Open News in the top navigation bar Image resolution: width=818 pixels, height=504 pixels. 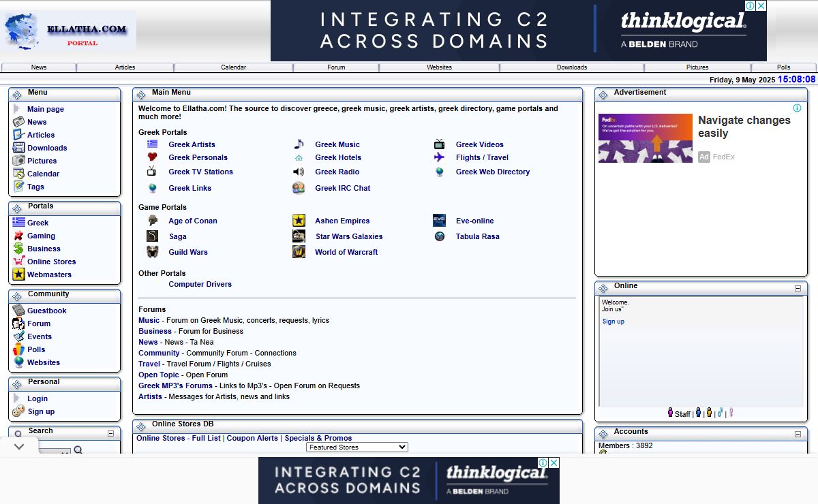pyautogui.click(x=39, y=67)
